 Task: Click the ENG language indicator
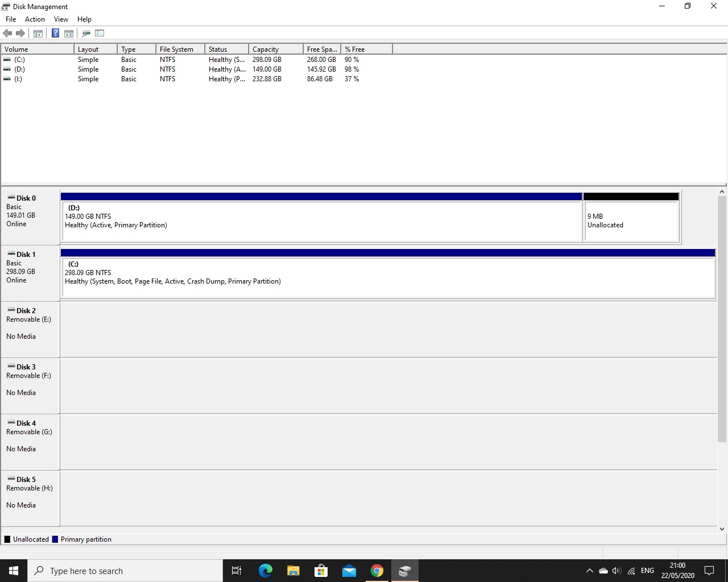[647, 571]
